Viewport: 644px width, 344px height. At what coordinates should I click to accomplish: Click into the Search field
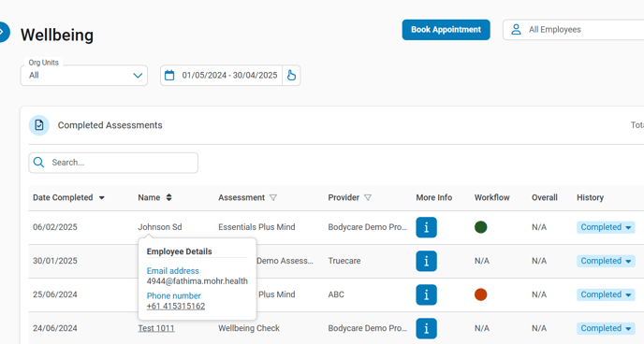coord(113,163)
